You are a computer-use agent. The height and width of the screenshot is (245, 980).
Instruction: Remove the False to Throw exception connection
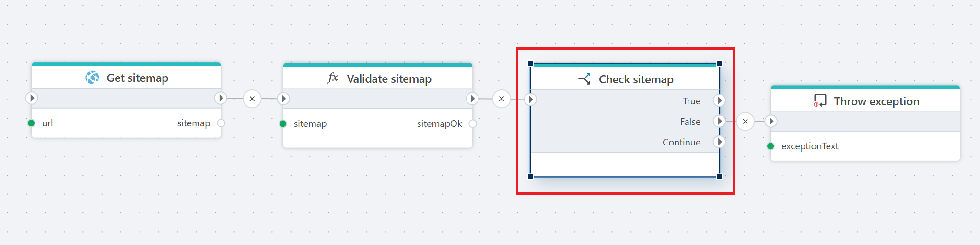pos(745,122)
